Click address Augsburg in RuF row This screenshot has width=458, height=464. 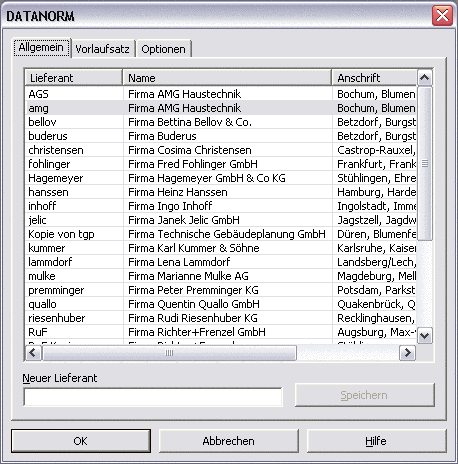click(x=377, y=332)
